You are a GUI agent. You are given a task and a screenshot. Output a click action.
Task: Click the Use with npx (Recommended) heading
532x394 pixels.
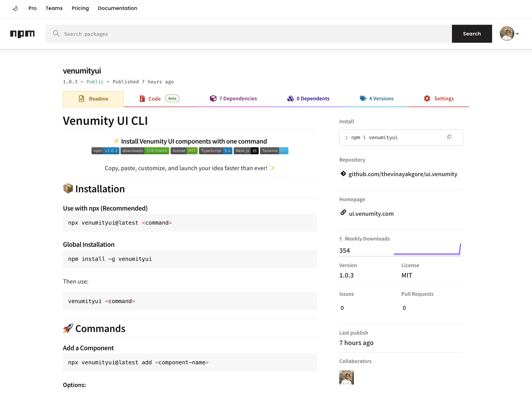tap(105, 208)
